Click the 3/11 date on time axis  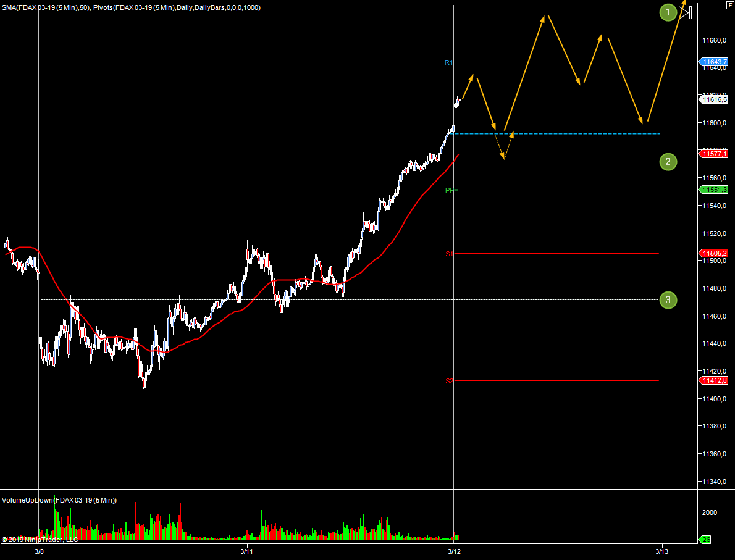[246, 551]
